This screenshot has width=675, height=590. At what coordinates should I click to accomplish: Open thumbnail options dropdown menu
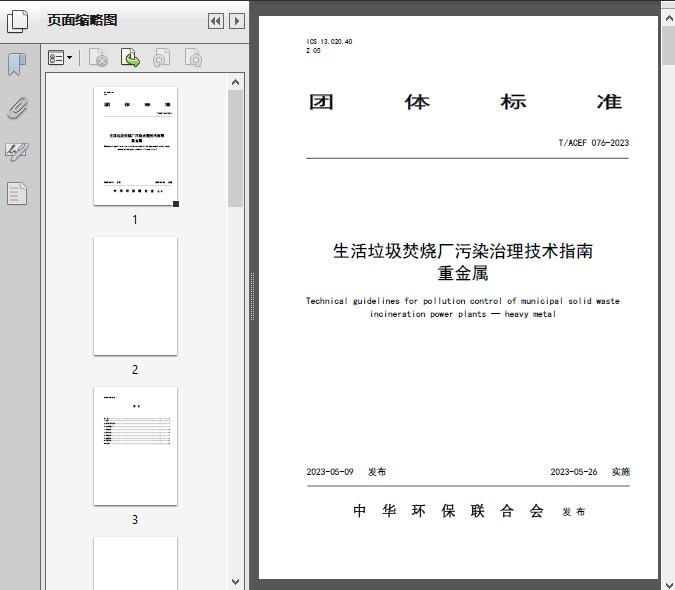[x=61, y=59]
